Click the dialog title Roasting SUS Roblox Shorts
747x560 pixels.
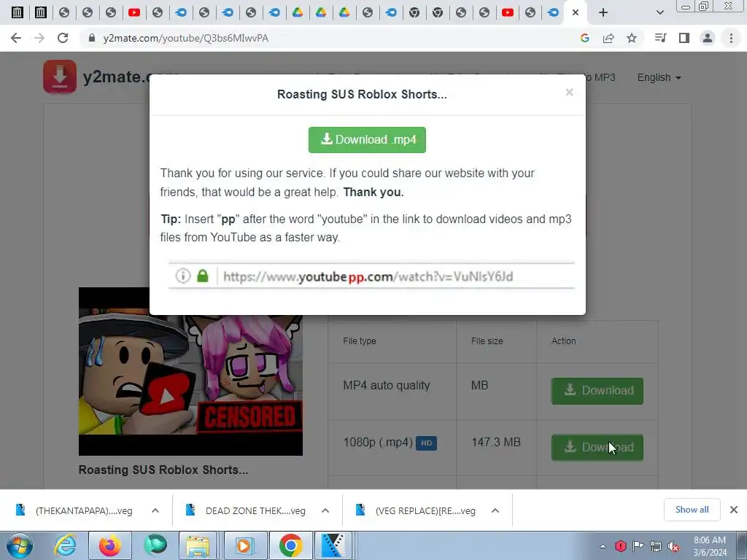(362, 94)
